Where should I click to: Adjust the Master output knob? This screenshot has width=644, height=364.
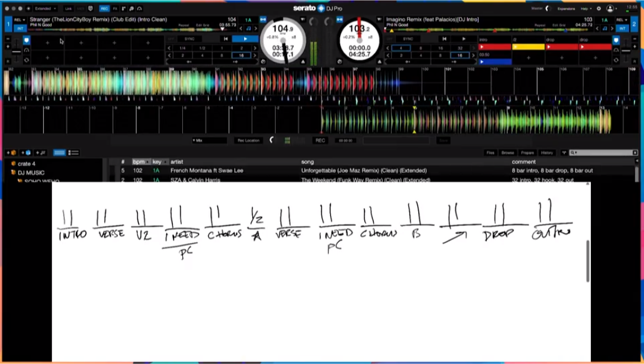pos(547,8)
